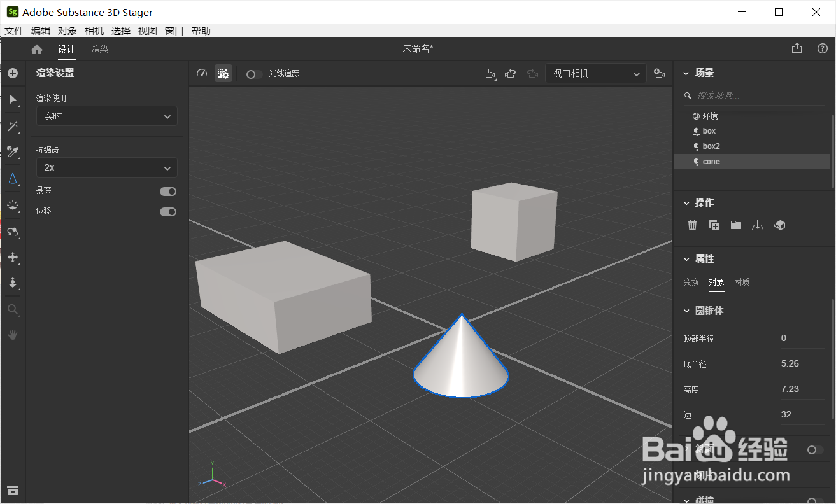Click the 高度 value 7.23
Image resolution: width=836 pixels, height=504 pixels.
tap(802, 389)
